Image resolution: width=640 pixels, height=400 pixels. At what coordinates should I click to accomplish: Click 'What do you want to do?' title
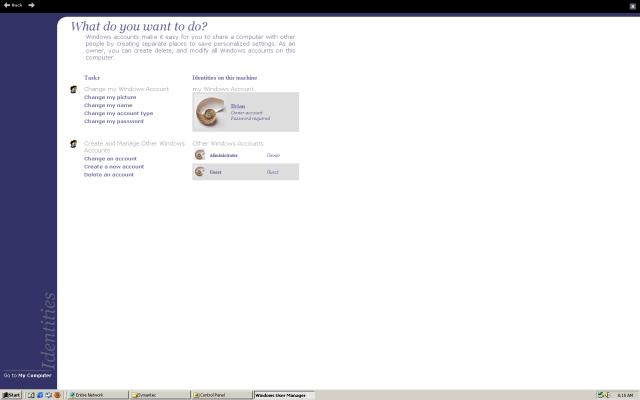pyautogui.click(x=139, y=27)
